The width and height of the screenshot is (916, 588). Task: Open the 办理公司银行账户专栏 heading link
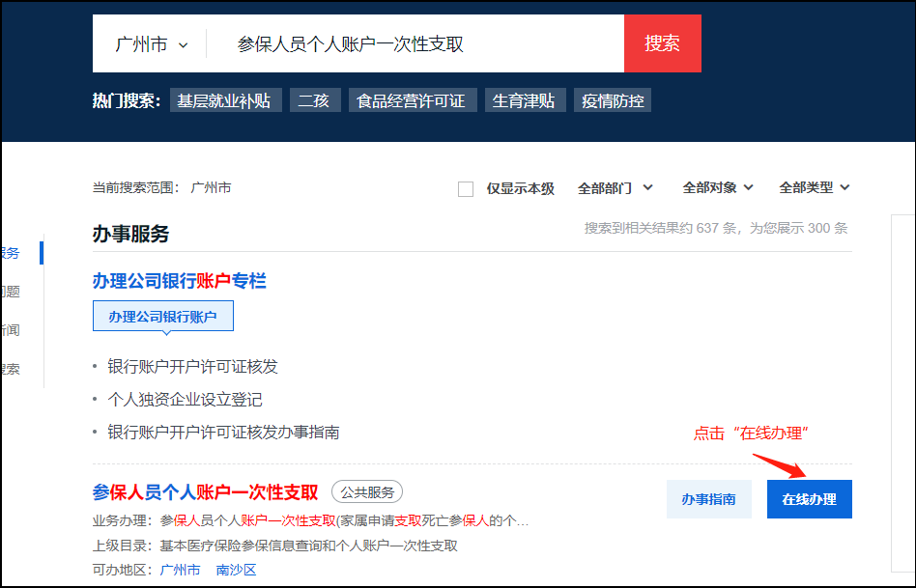pos(179,281)
